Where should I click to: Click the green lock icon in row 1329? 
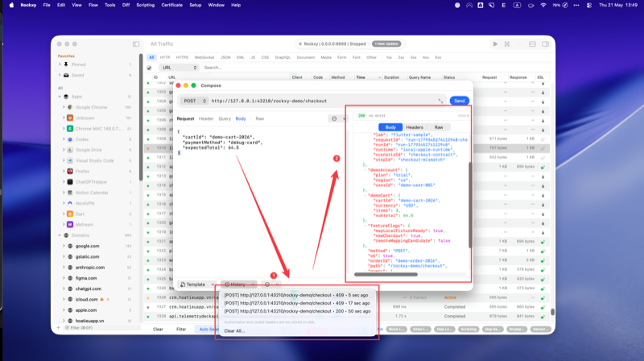click(x=543, y=317)
